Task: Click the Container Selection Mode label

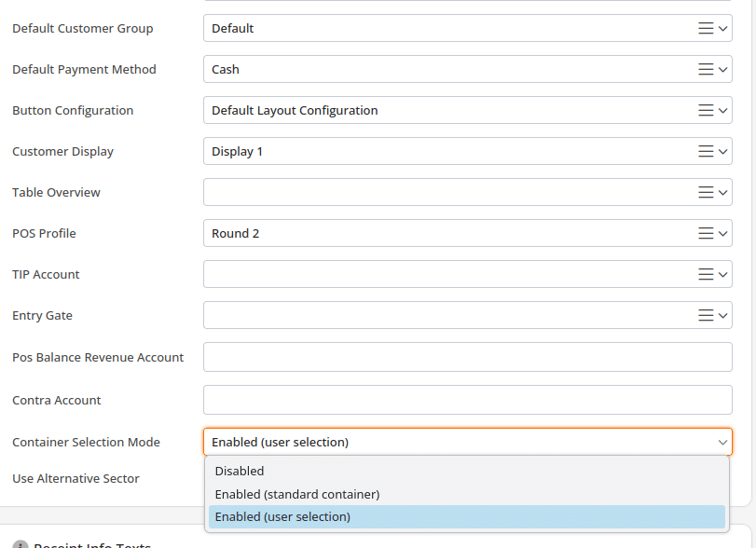Action: tap(86, 442)
